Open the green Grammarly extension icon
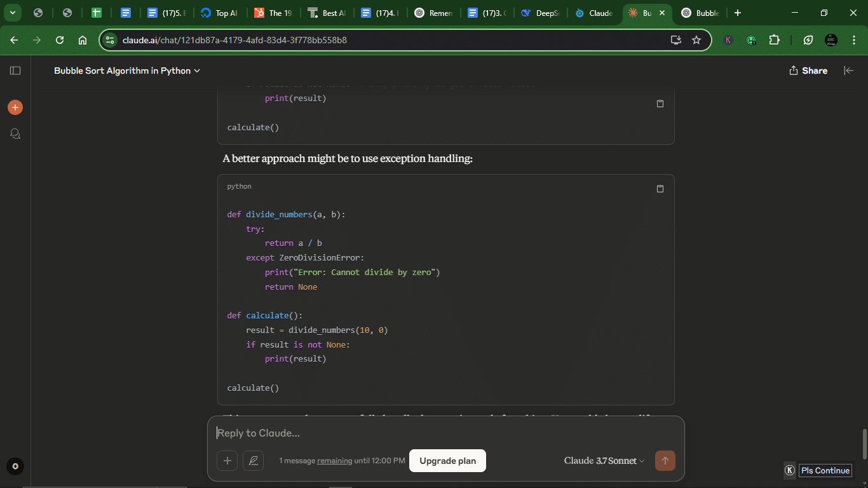Viewport: 868px width, 488px height. pyautogui.click(x=751, y=40)
